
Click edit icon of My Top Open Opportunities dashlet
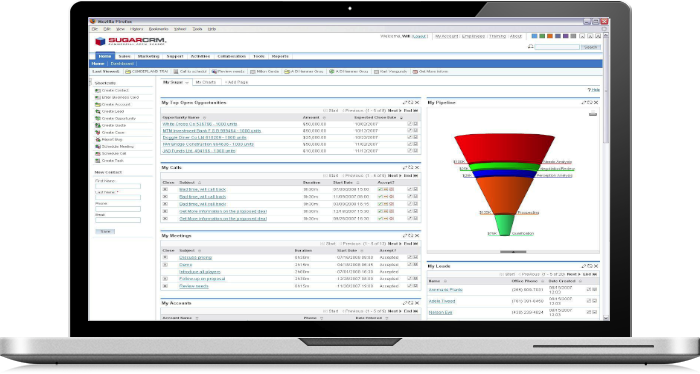(405, 103)
